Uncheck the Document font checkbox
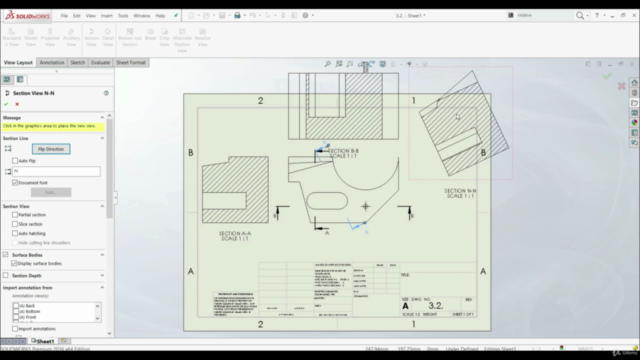Screen dimensions: 640x360 [x=15, y=182]
